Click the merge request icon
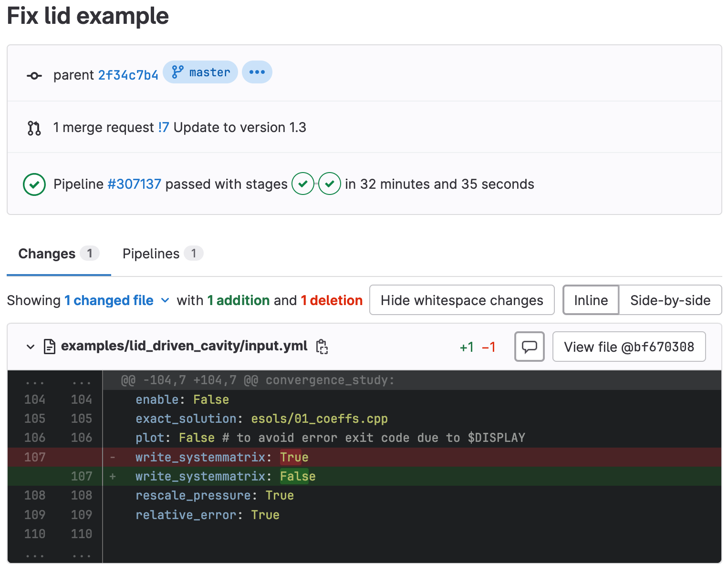The image size is (728, 572). point(34,128)
